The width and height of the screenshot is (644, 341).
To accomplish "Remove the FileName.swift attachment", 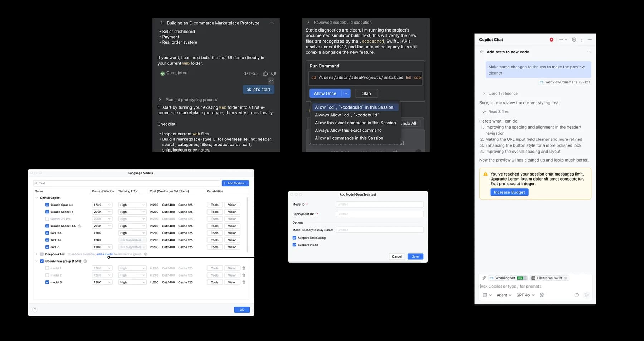I will point(565,278).
